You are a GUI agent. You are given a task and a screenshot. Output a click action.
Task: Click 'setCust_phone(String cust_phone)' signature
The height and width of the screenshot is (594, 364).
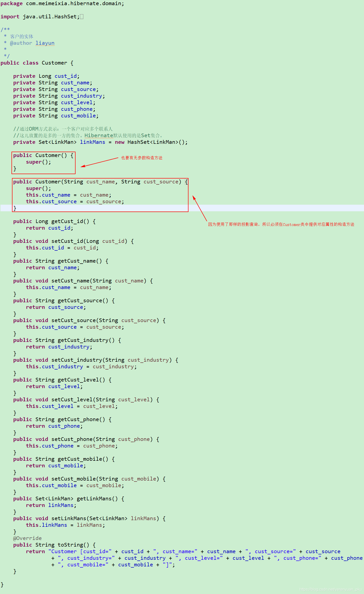tap(86, 439)
